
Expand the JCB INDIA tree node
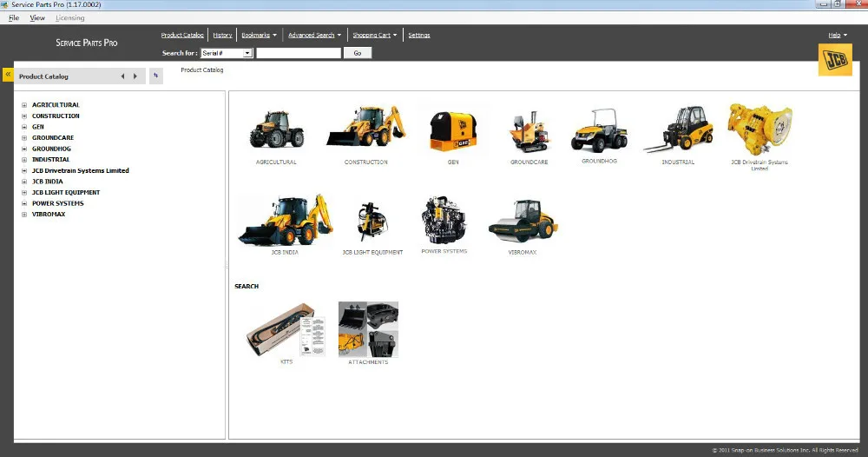(x=24, y=182)
